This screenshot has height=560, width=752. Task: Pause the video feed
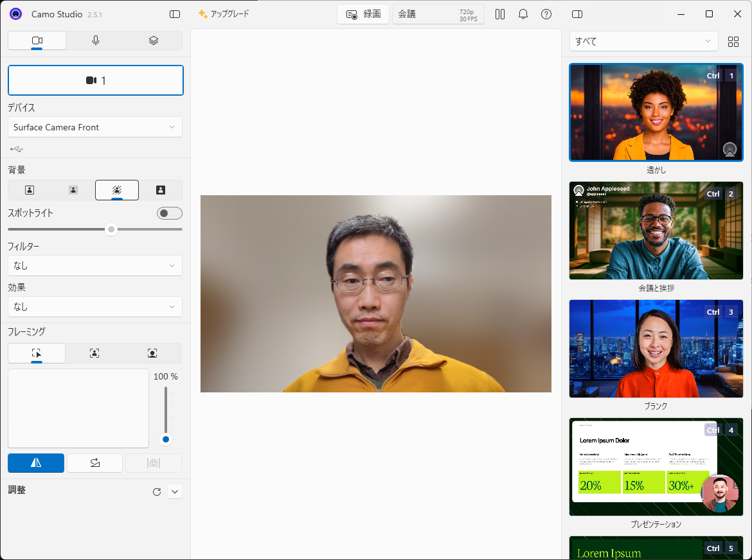pos(500,14)
